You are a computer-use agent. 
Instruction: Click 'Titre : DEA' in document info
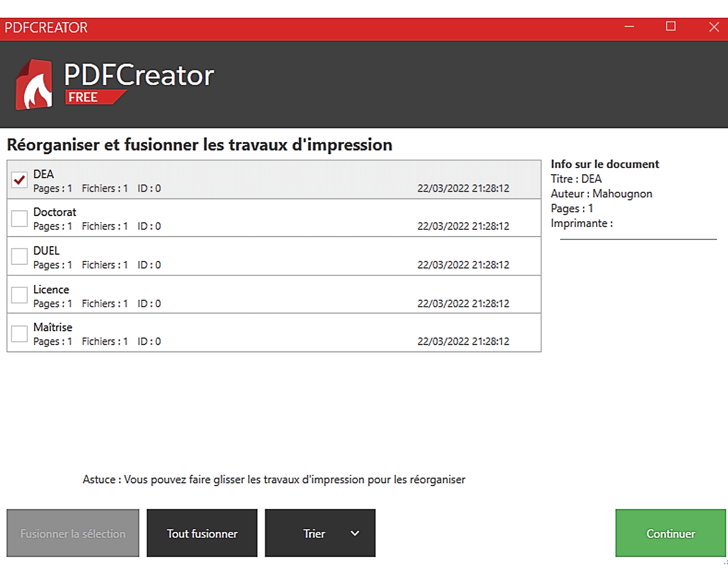pyautogui.click(x=576, y=179)
